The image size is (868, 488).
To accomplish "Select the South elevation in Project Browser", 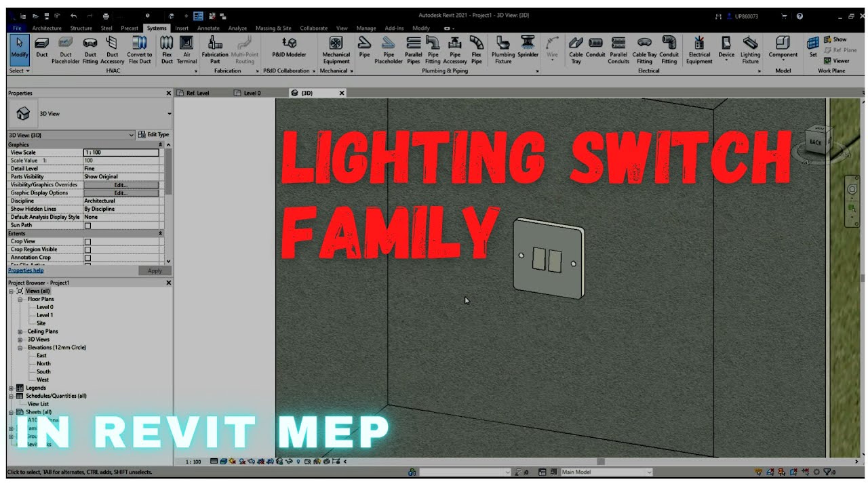I will [43, 371].
